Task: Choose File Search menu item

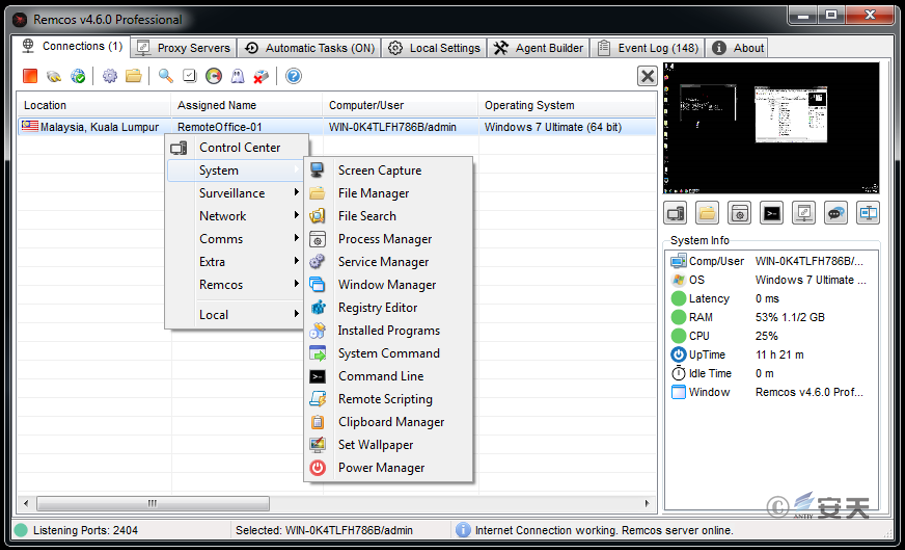Action: tap(388, 216)
